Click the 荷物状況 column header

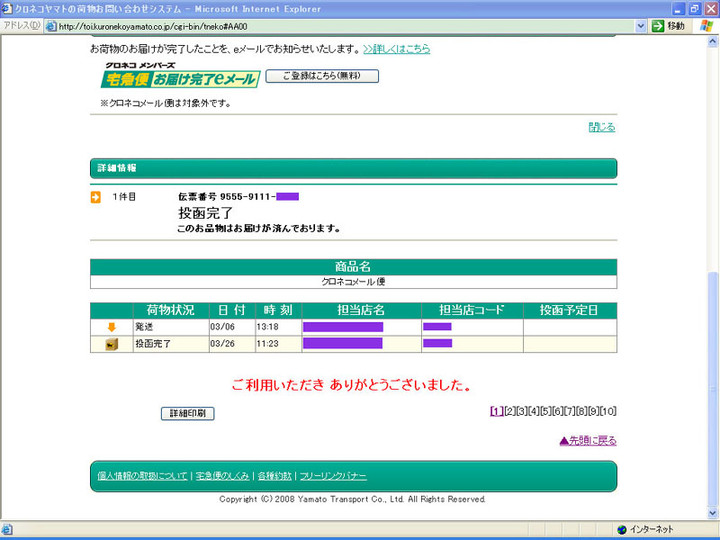pos(171,310)
